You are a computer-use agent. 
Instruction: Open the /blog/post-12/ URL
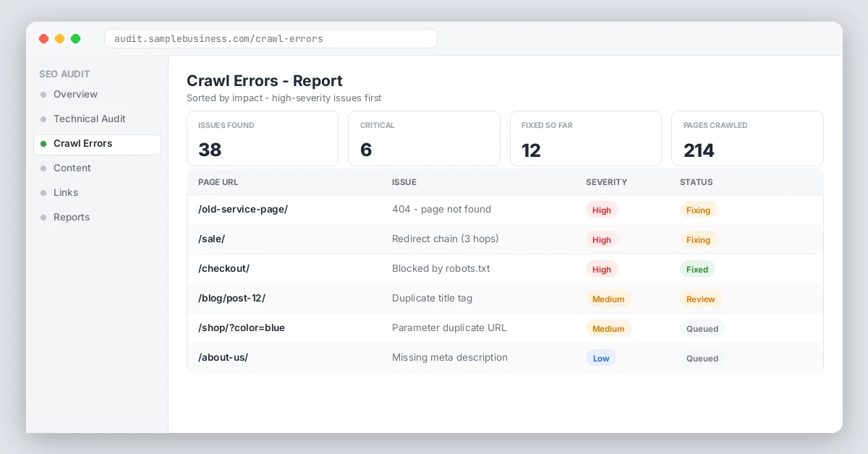pos(231,298)
